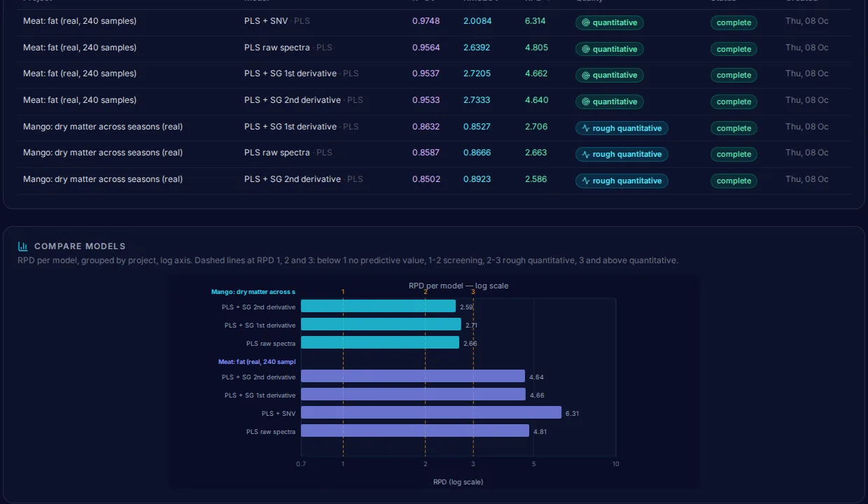The image size is (868, 504).
Task: Select the Mango 1st derivative chart bar labeled 2.71
Action: click(x=381, y=325)
